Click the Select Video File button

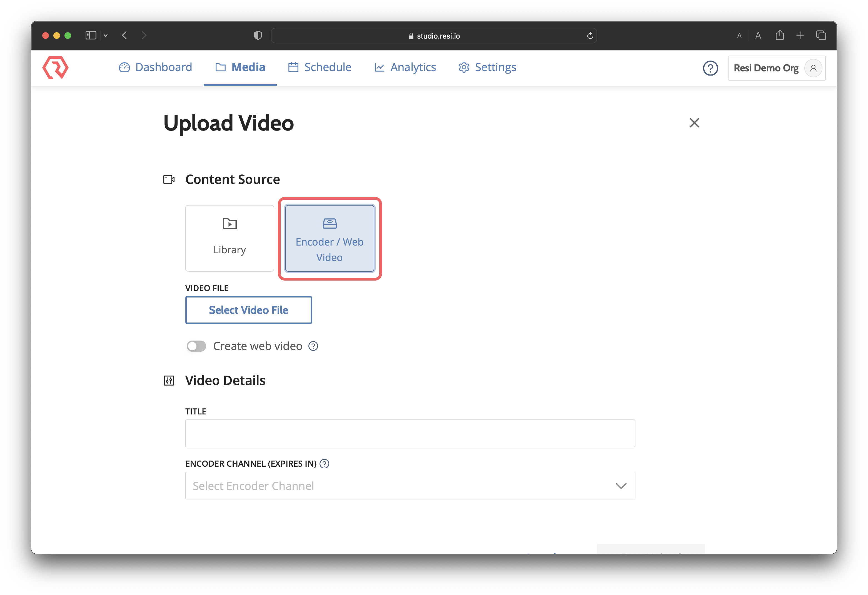tap(248, 310)
